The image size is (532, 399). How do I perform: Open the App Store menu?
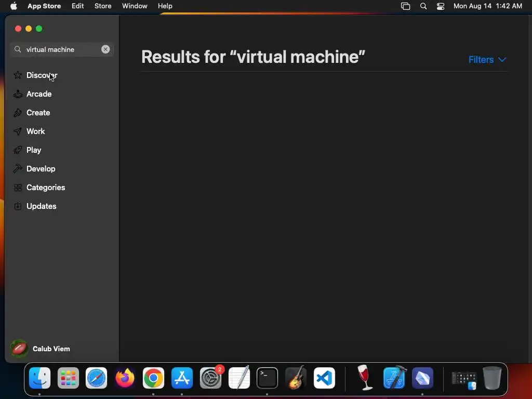(44, 6)
